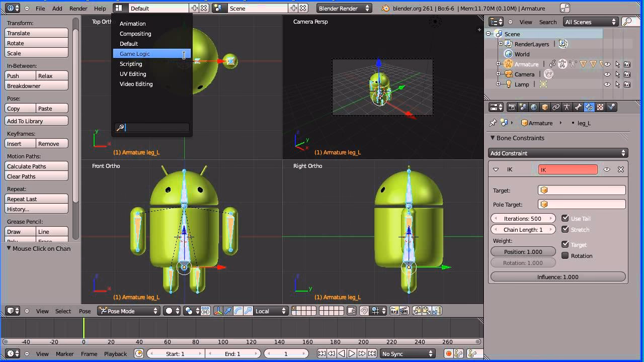
Task: Open the World properties tab (globe icon)
Action: (534, 107)
